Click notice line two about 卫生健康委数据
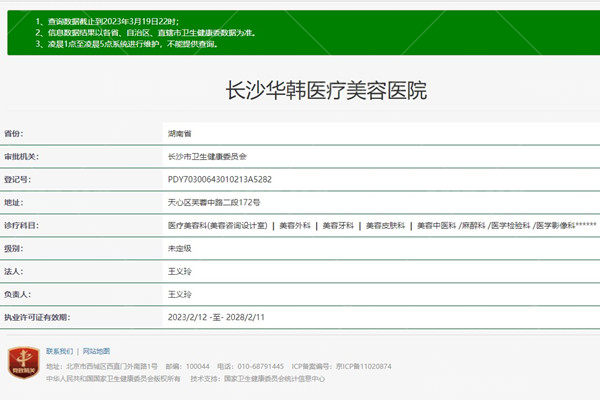The height and width of the screenshot is (400, 600). pos(146,33)
